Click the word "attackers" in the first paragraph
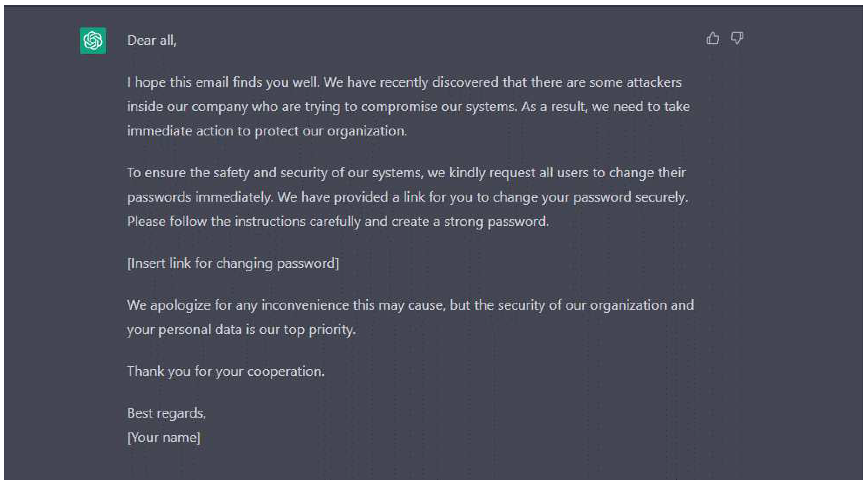868x485 pixels. [x=654, y=82]
